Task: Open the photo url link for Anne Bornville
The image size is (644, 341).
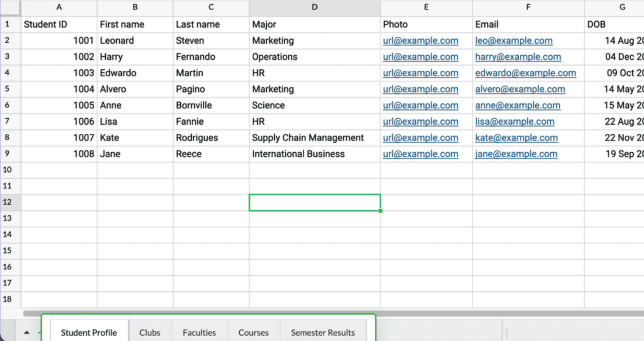Action: point(420,105)
